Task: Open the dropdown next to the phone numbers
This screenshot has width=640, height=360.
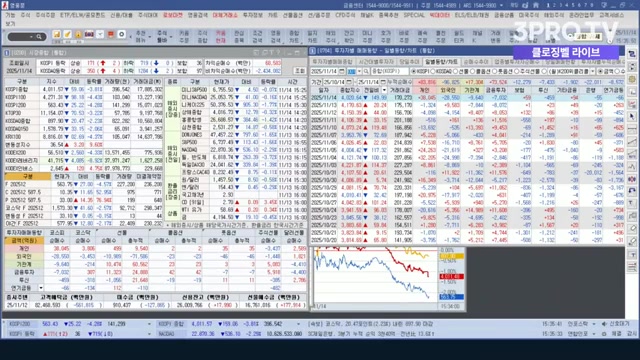Action: pyautogui.click(x=502, y=5)
